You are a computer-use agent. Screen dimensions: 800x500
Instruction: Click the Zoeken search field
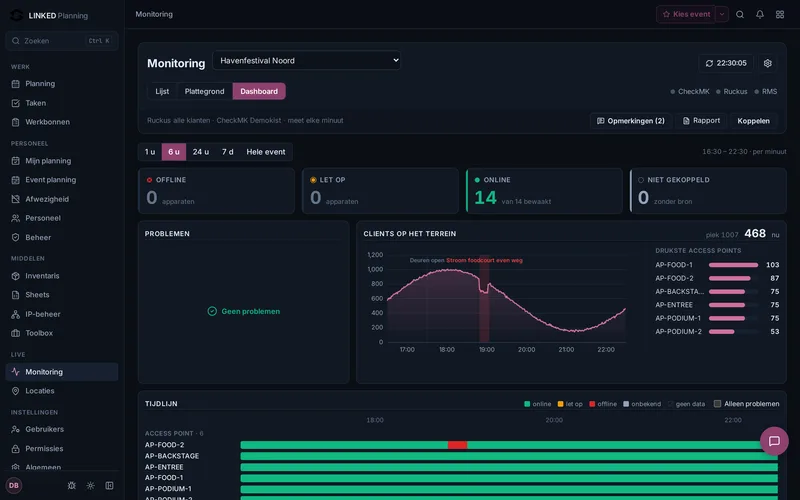pyautogui.click(x=62, y=41)
